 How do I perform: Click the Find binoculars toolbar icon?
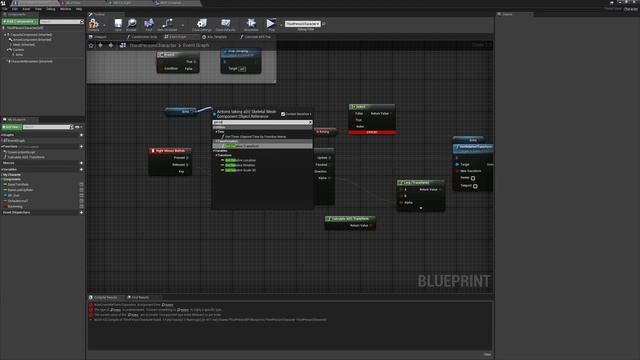(149, 23)
